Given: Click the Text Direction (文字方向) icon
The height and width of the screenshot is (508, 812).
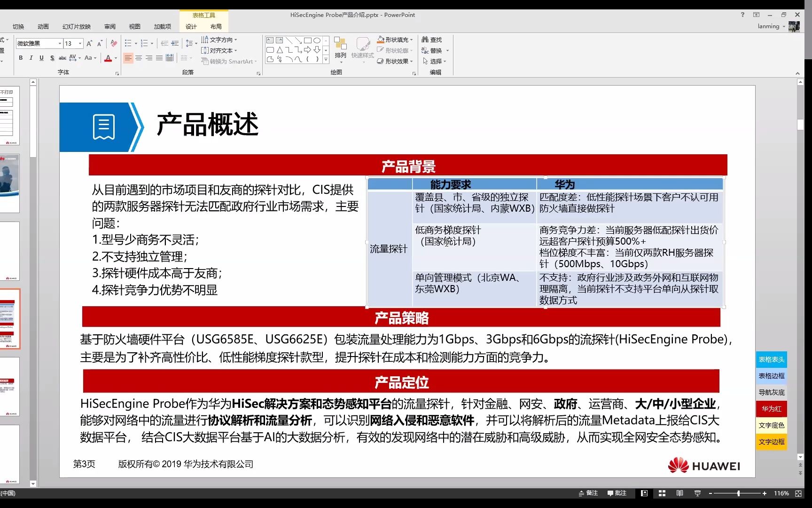Looking at the screenshot, I should point(205,40).
